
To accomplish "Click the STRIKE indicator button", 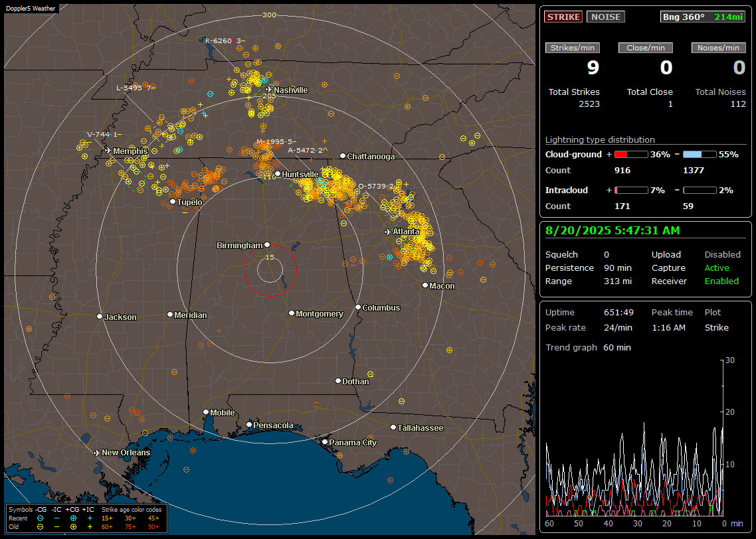I will coord(563,17).
